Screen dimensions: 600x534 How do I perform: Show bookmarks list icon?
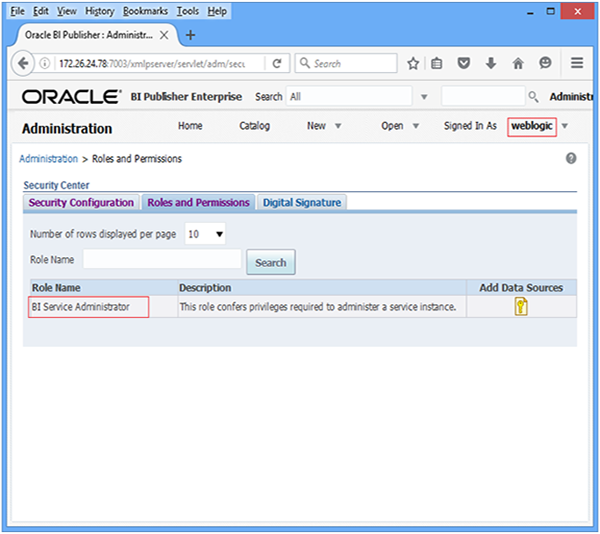(437, 63)
